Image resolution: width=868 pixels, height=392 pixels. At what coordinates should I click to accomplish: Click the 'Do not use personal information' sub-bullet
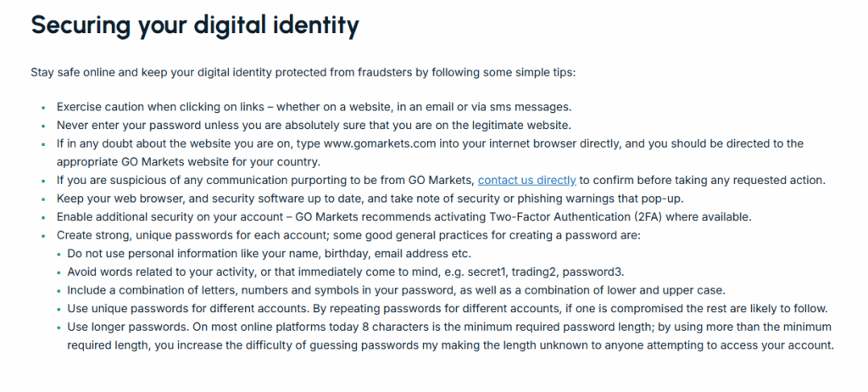coord(269,254)
